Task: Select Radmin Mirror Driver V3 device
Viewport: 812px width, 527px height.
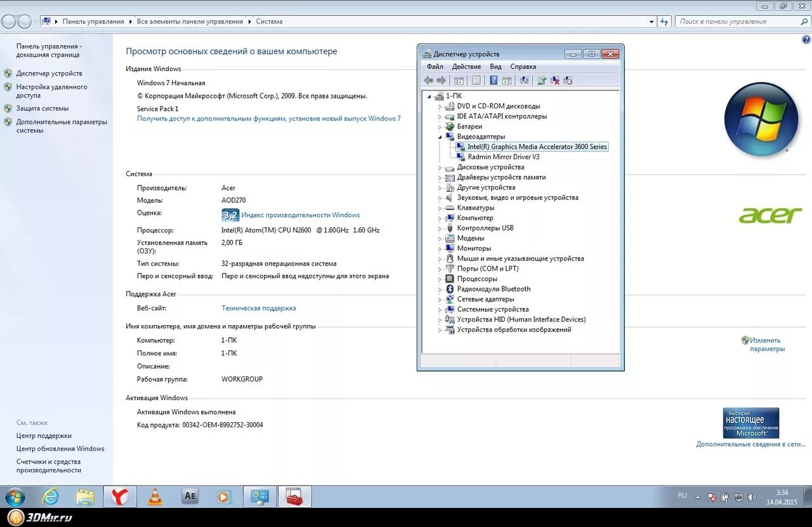Action: click(504, 157)
